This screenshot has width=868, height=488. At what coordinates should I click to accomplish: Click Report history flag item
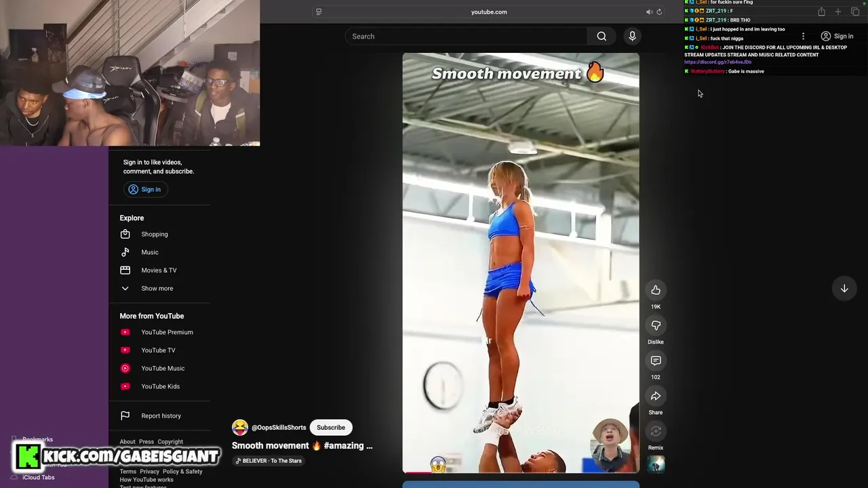click(161, 416)
